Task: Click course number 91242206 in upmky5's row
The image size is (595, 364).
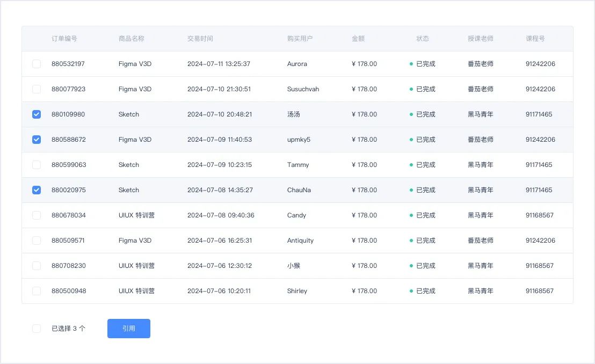Action: point(540,140)
